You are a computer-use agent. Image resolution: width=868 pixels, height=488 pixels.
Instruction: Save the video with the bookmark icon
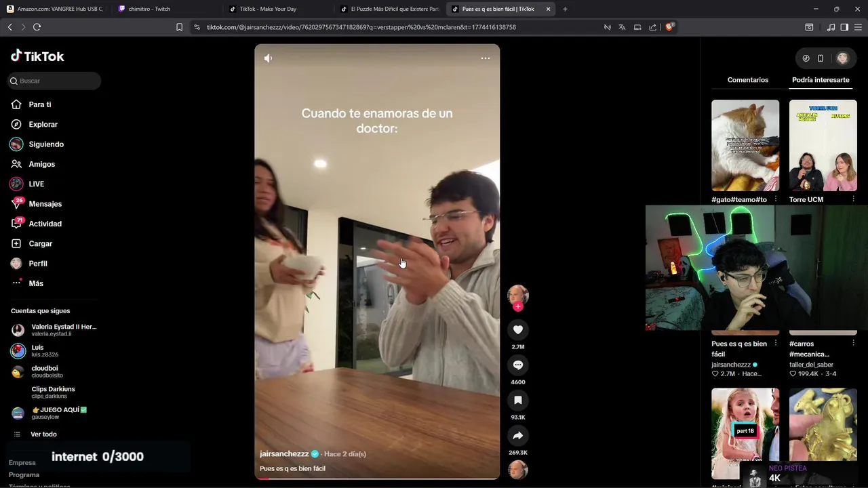tap(518, 400)
